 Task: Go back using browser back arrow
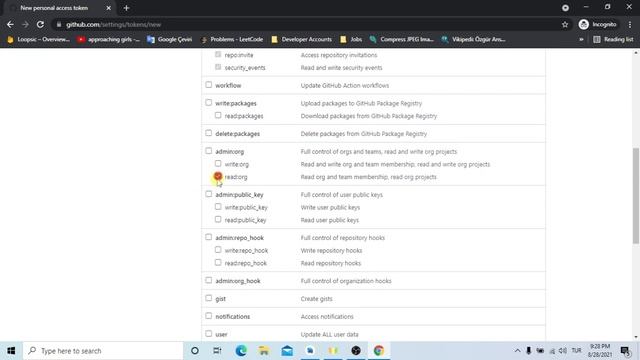coord(10,24)
